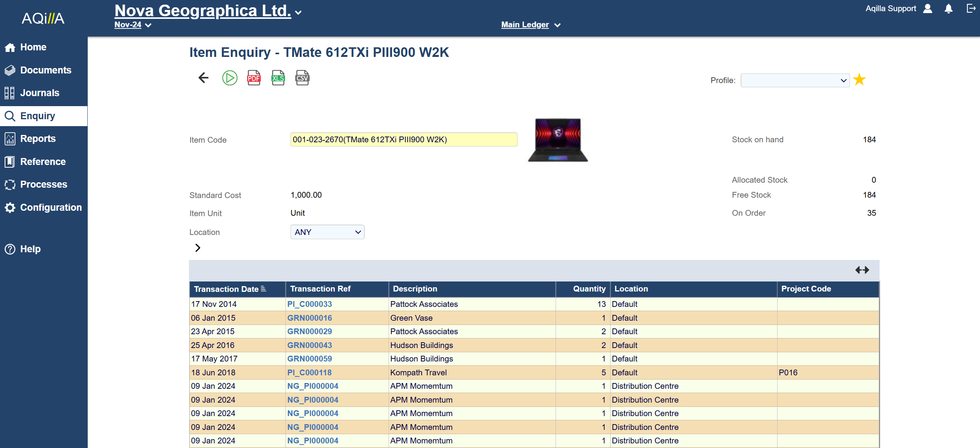Open the Profile dropdown
Image resolution: width=980 pixels, height=448 pixels.
(x=795, y=80)
